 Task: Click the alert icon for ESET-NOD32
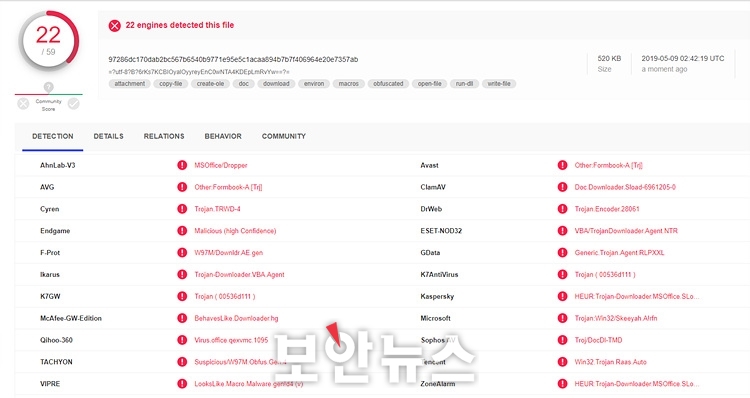tap(562, 231)
